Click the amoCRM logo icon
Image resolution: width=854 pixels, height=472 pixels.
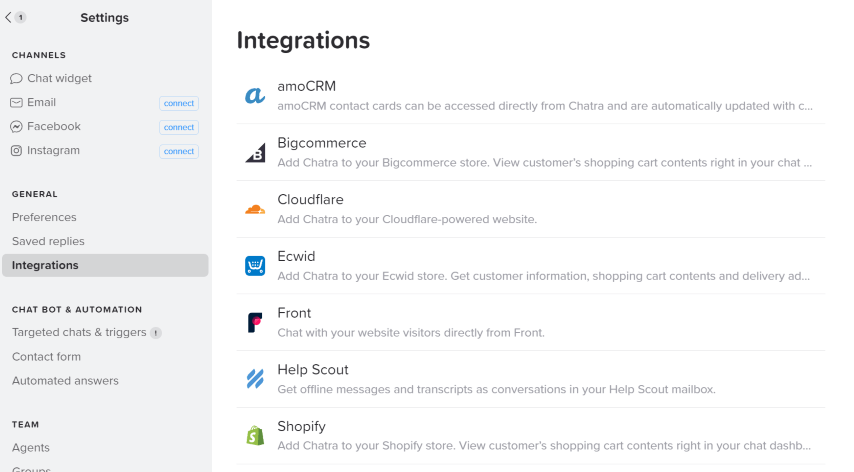[255, 96]
